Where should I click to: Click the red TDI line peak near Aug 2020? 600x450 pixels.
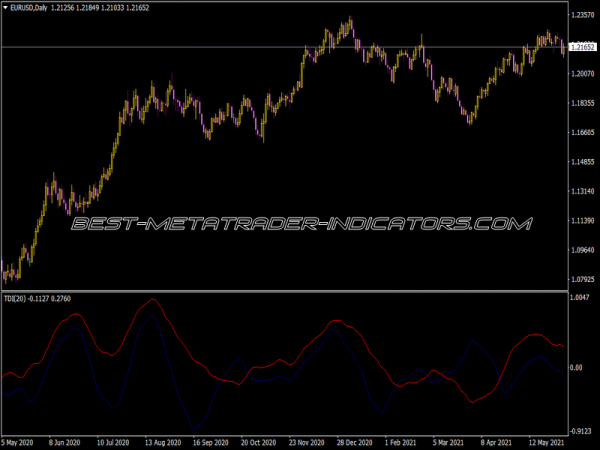(152, 299)
